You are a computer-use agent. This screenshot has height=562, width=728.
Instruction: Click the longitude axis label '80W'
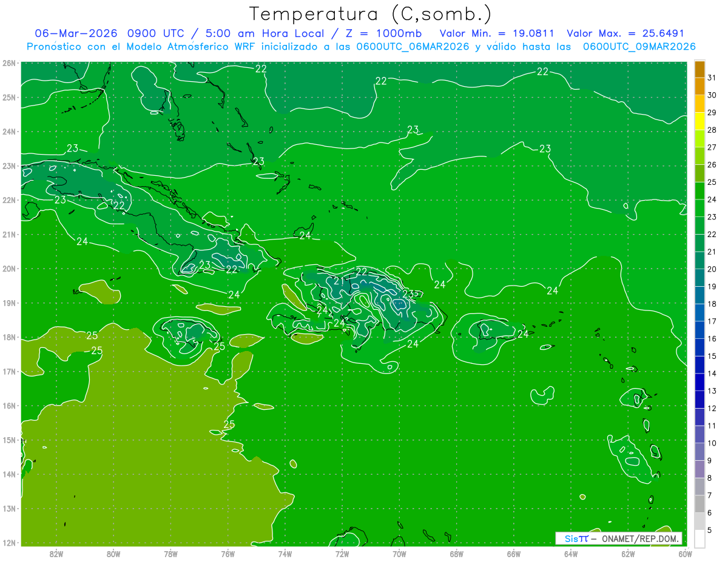[113, 554]
